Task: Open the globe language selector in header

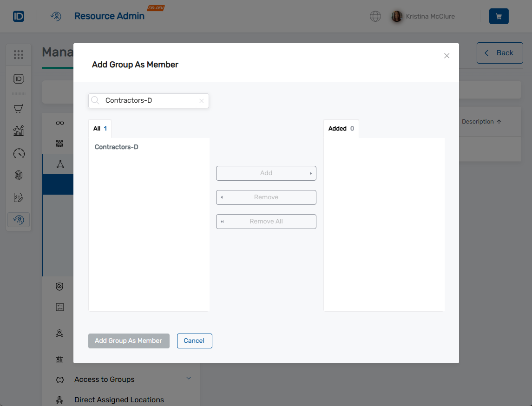Action: (x=375, y=16)
